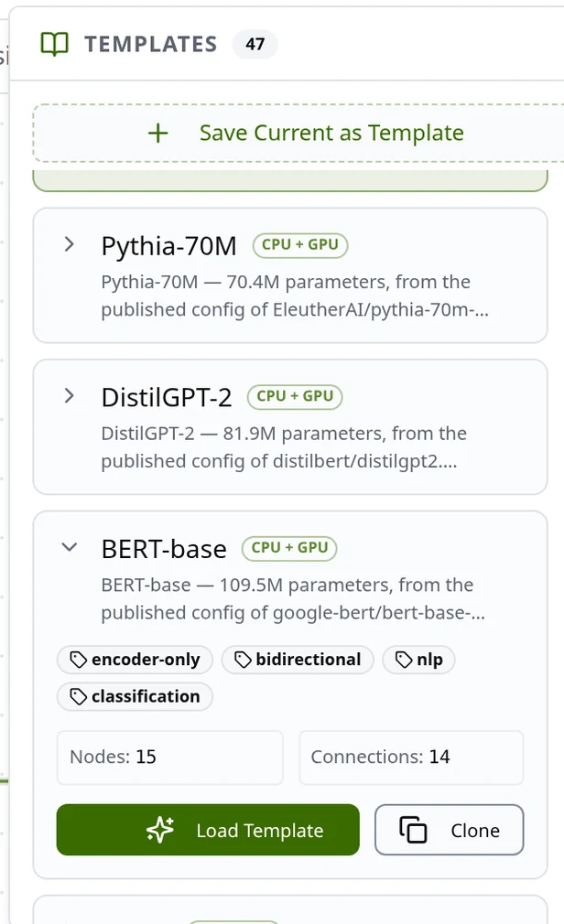The height and width of the screenshot is (924, 564).
Task: Select the encoder-only tag
Action: [x=135, y=660]
